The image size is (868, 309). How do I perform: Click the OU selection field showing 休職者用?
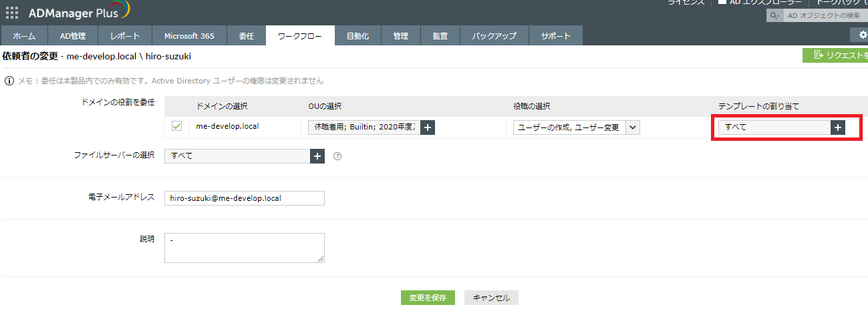364,127
